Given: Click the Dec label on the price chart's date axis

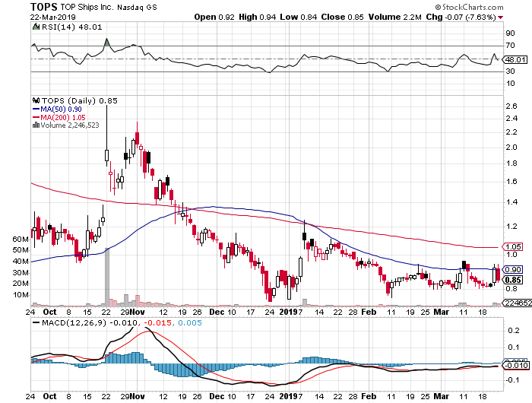Looking at the screenshot, I should [217, 312].
